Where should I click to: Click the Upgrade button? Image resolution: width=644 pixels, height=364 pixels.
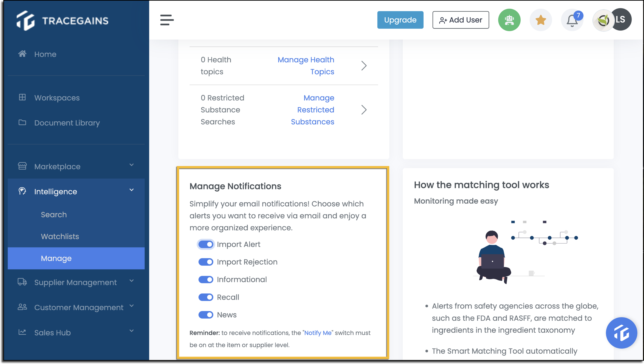pos(400,20)
